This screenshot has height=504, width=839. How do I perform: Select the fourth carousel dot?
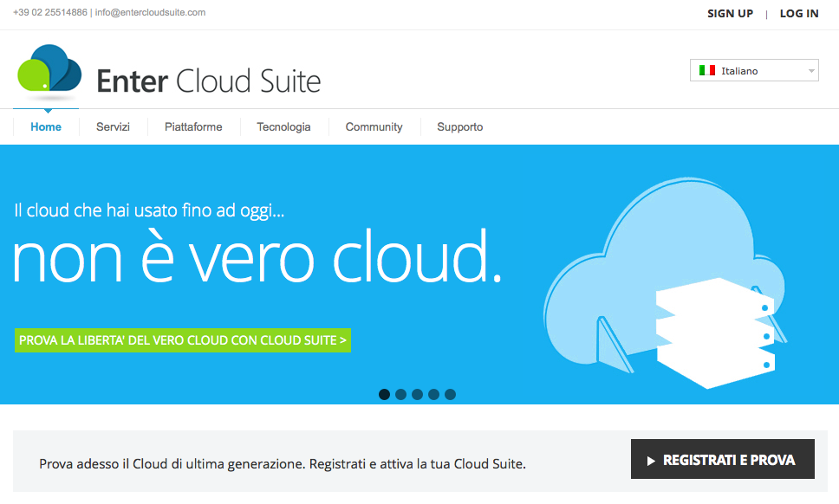click(x=433, y=394)
